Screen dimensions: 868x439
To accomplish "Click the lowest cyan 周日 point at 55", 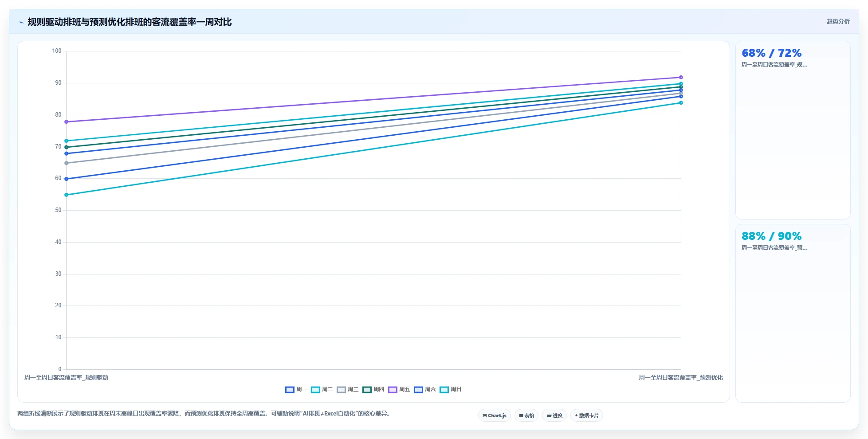I will pos(67,195).
